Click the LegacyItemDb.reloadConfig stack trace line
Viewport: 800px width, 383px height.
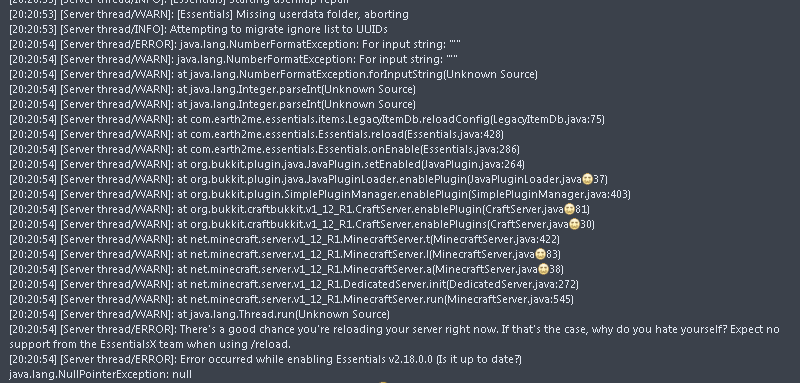(307, 119)
